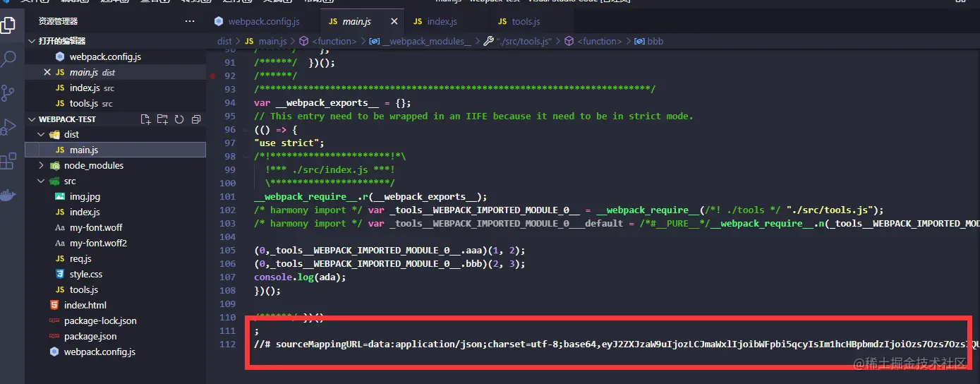This screenshot has width=980, height=384.
Task: Open the Search view in activity bar
Action: 8,59
